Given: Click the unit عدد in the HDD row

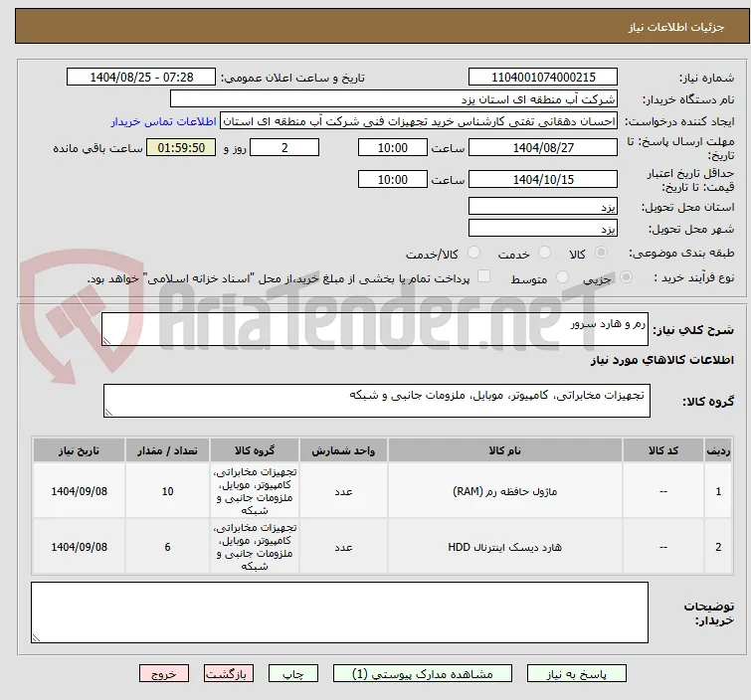Looking at the screenshot, I should click(343, 547).
